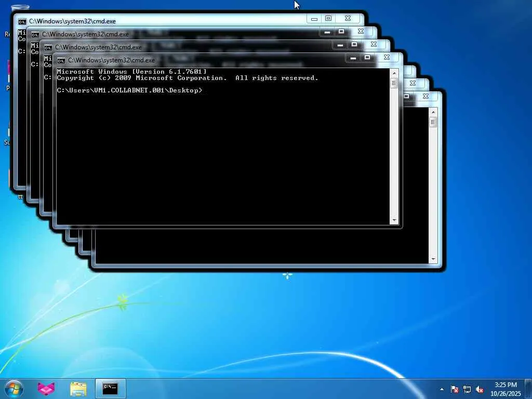Open the network tray icon
The image size is (532, 399).
click(x=467, y=389)
